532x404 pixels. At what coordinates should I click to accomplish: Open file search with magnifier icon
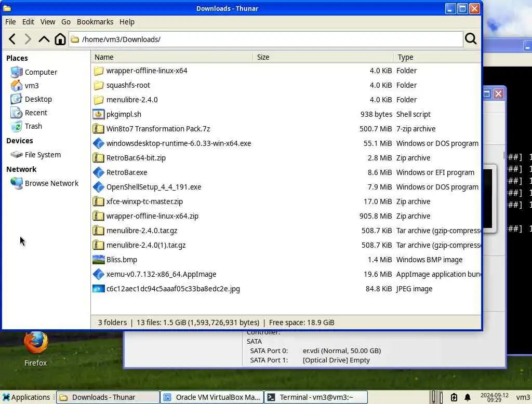471,39
